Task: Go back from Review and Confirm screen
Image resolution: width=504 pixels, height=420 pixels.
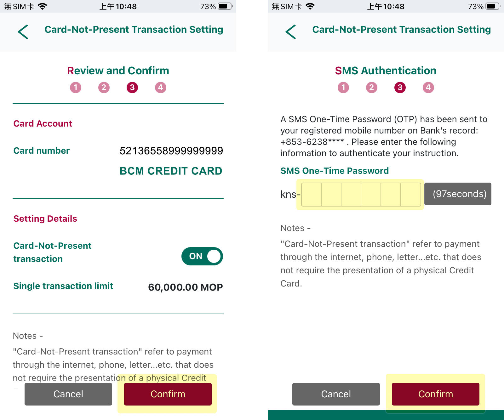Action: click(x=23, y=32)
